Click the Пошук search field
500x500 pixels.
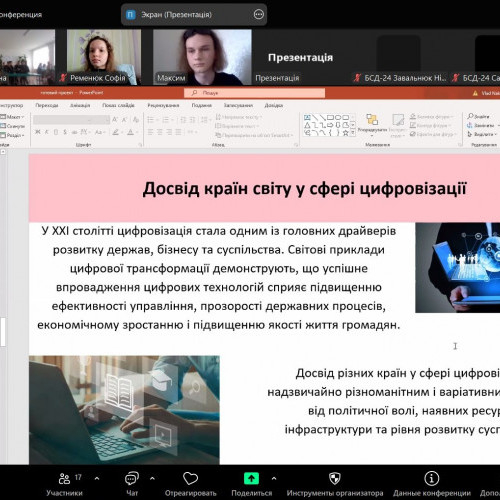[x=254, y=93]
